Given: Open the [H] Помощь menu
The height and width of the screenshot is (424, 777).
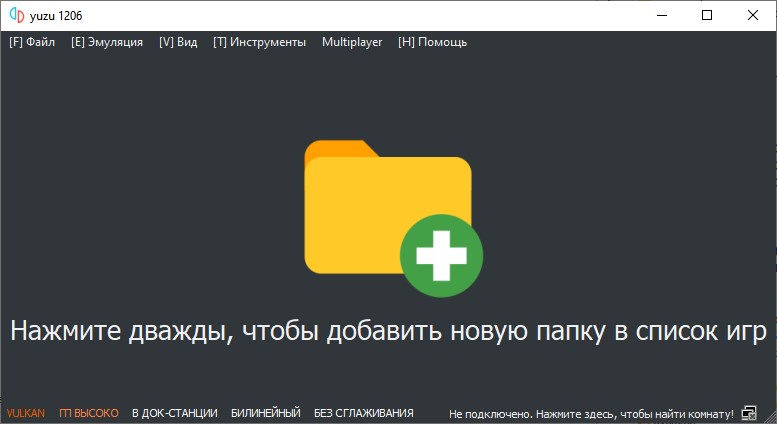Looking at the screenshot, I should coord(432,42).
